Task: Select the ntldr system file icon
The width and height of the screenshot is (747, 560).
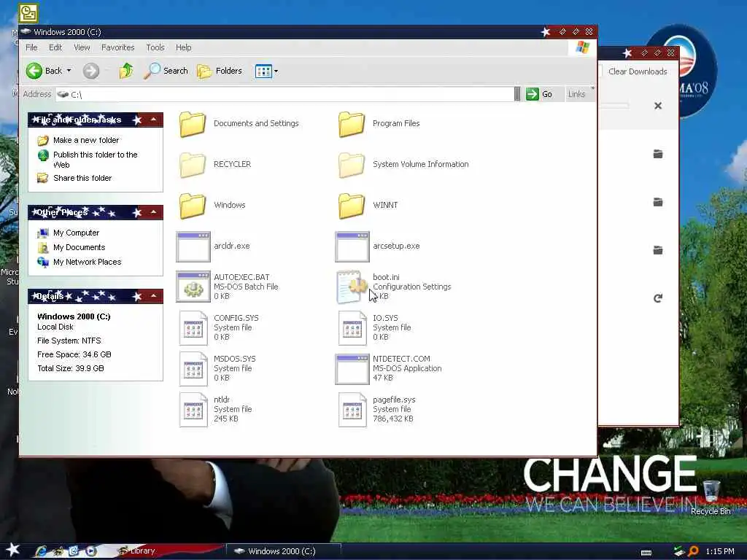Action: pyautogui.click(x=193, y=410)
